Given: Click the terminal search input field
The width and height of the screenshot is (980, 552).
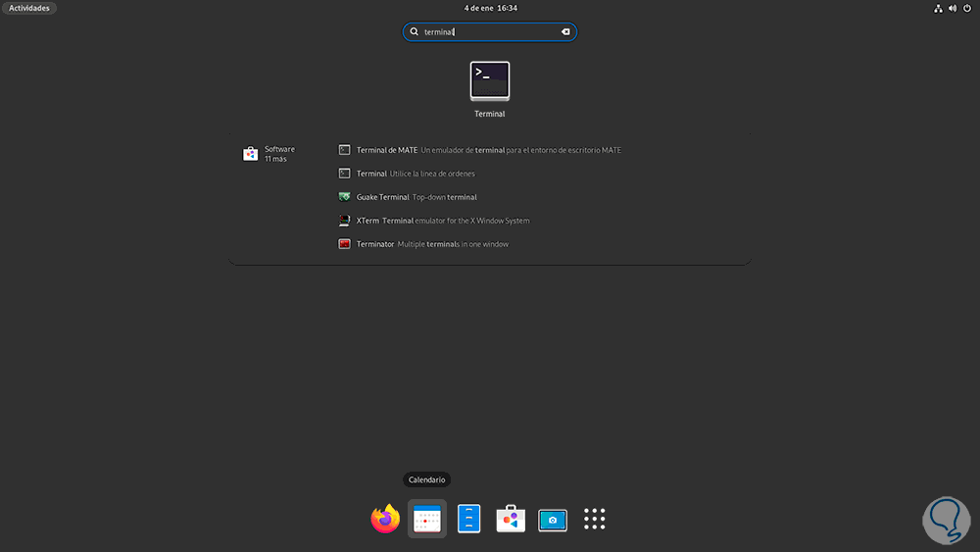Looking at the screenshot, I should tap(489, 32).
